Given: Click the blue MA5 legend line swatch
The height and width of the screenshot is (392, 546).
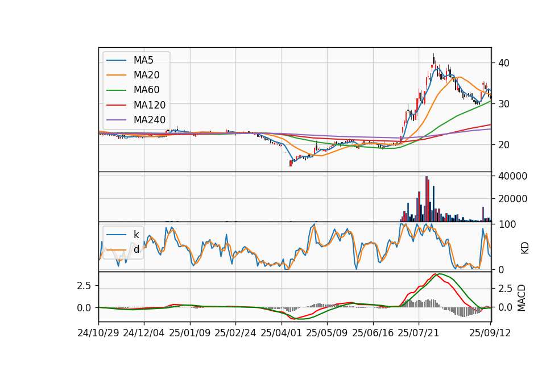Looking at the screenshot, I should [116, 61].
